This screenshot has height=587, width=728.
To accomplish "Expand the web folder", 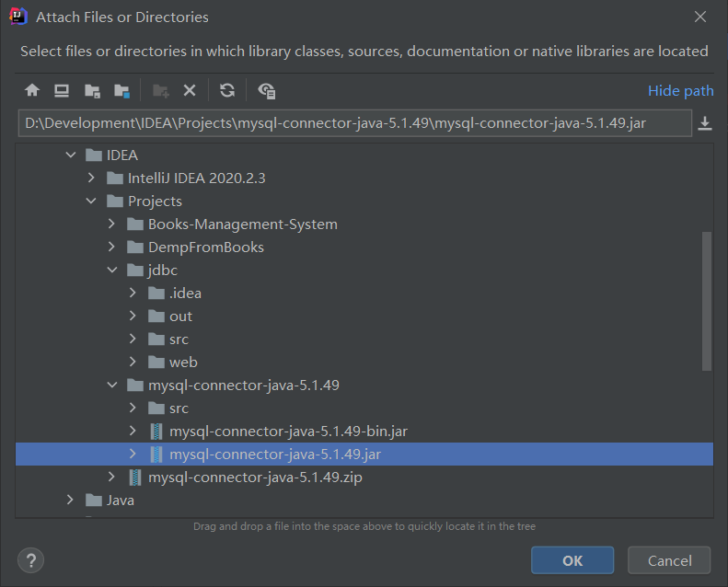I will 133,362.
